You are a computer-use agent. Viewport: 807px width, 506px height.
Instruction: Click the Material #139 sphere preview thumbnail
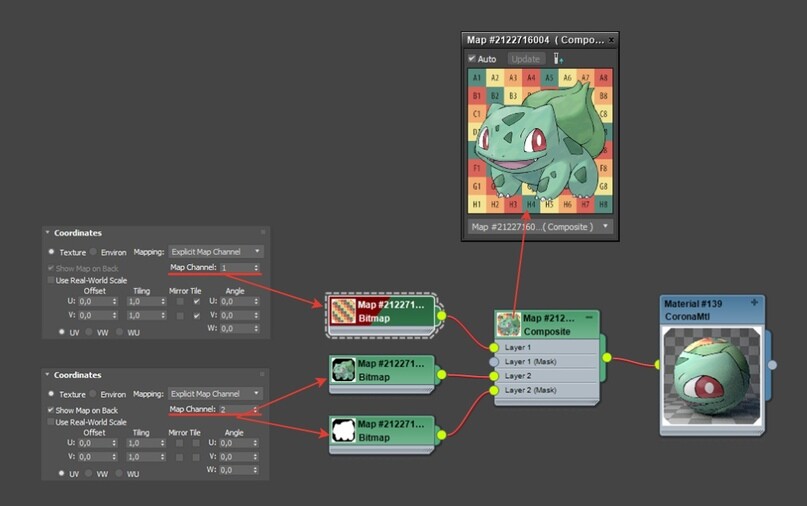[712, 376]
